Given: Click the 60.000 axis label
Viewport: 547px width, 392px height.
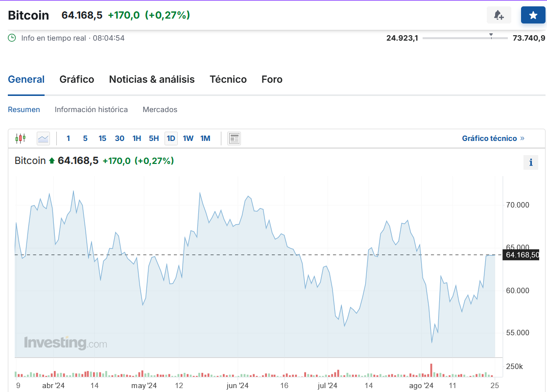Looking at the screenshot, I should (x=517, y=291).
